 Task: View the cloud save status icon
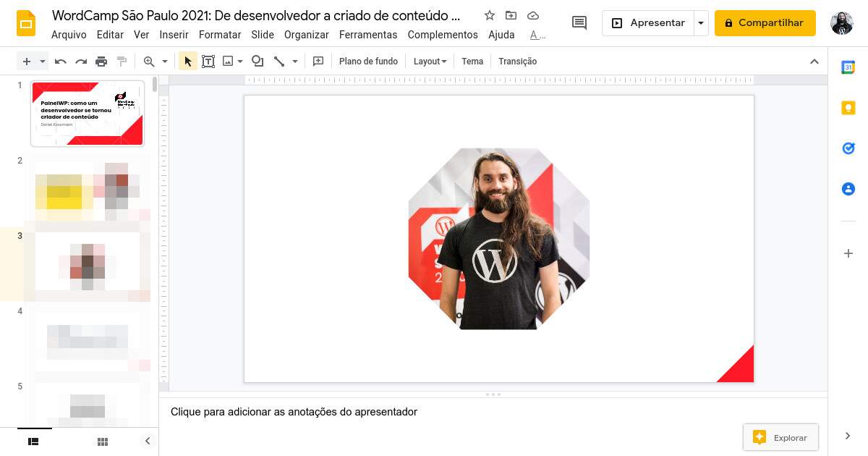pyautogui.click(x=533, y=15)
